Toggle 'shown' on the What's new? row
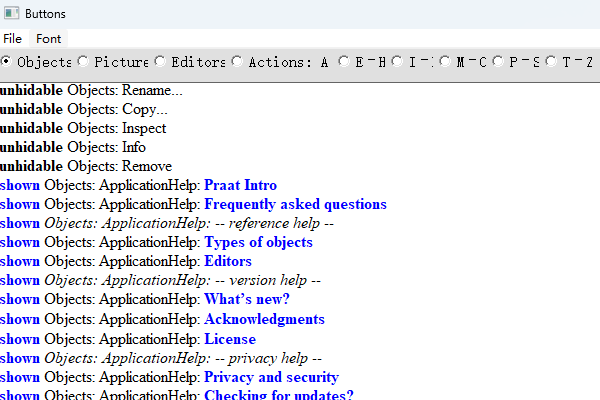 pos(20,299)
